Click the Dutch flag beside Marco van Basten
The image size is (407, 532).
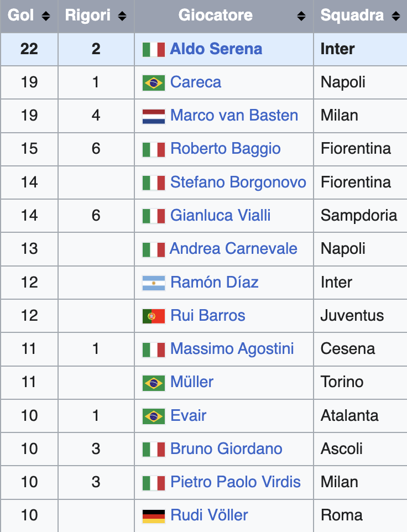(x=154, y=116)
